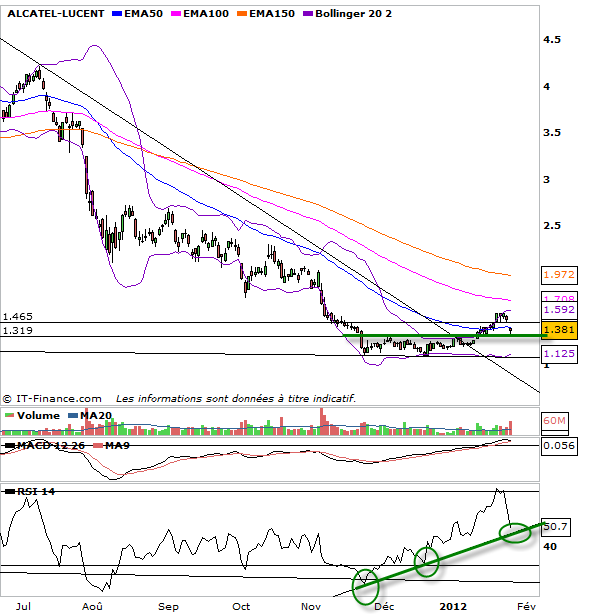The image size is (604, 615).
Task: Select the EMA150 orange legend marker
Action: click(240, 16)
